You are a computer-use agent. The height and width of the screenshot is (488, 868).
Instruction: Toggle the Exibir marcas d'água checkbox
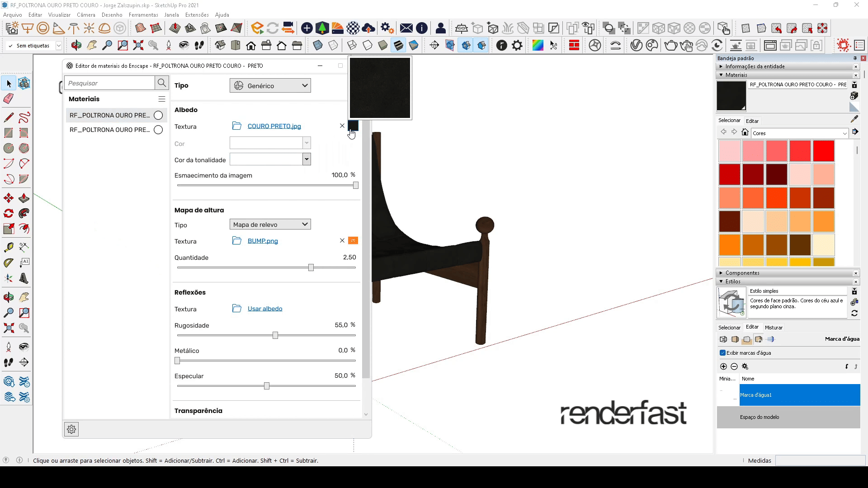pos(722,353)
